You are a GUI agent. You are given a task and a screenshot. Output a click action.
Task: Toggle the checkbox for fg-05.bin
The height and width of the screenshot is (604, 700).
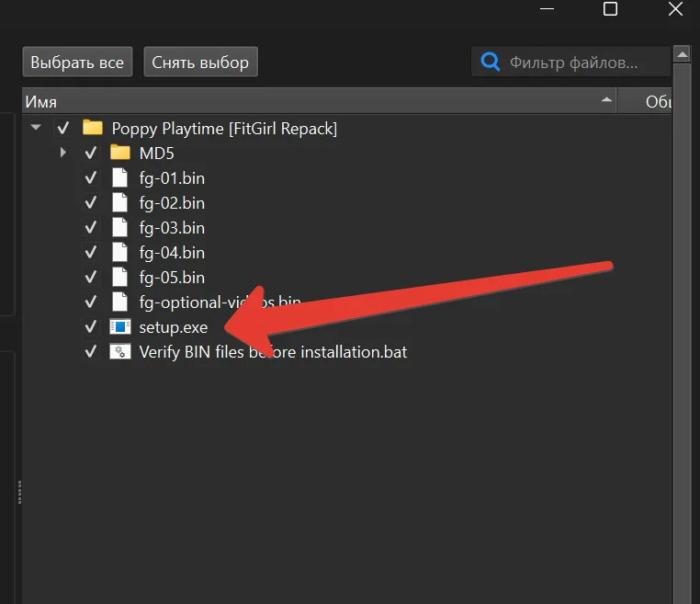(x=90, y=277)
